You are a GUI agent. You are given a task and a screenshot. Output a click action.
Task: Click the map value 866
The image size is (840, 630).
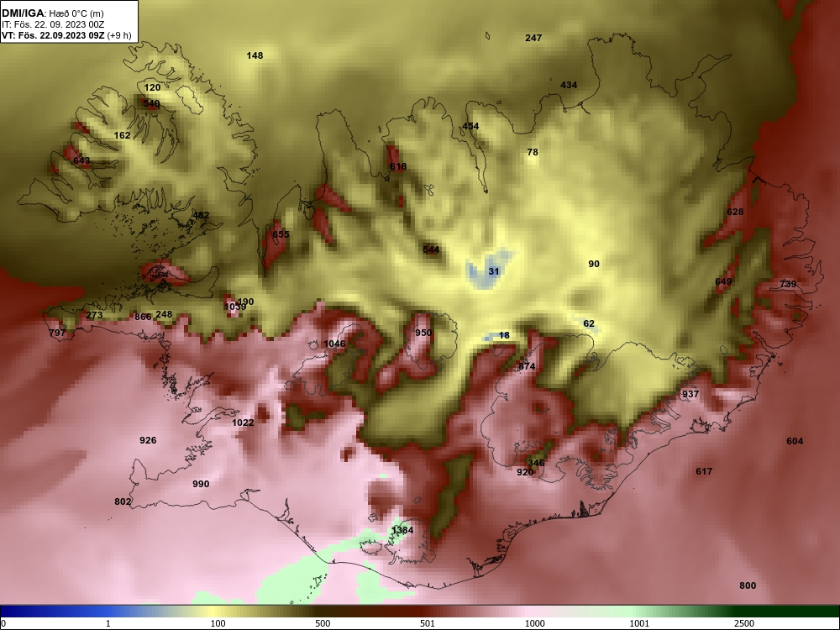143,317
